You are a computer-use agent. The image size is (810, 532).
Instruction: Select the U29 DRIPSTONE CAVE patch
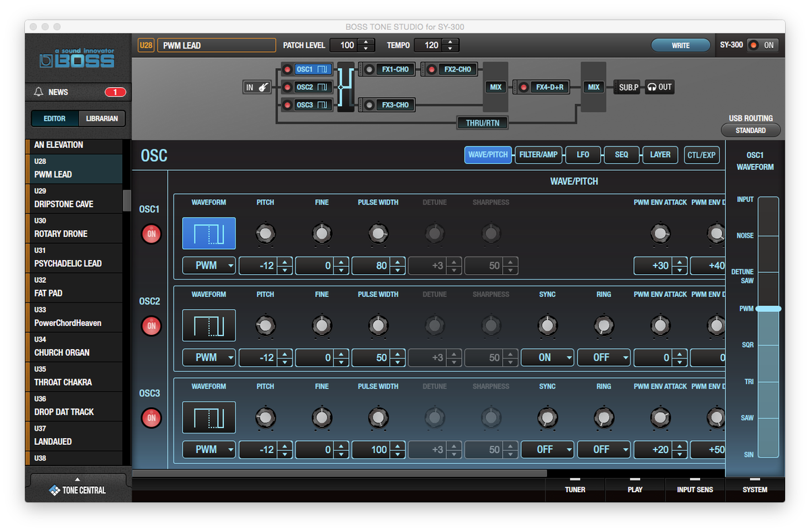74,198
